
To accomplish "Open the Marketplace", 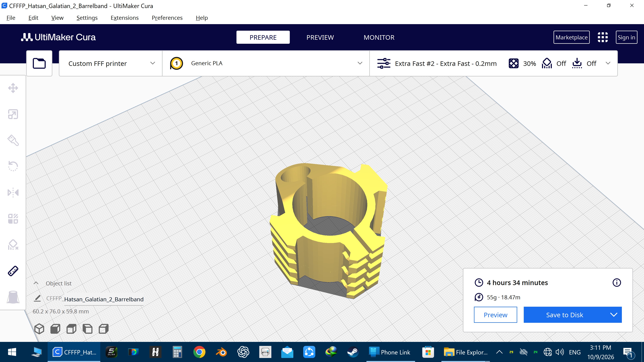I will tap(572, 37).
